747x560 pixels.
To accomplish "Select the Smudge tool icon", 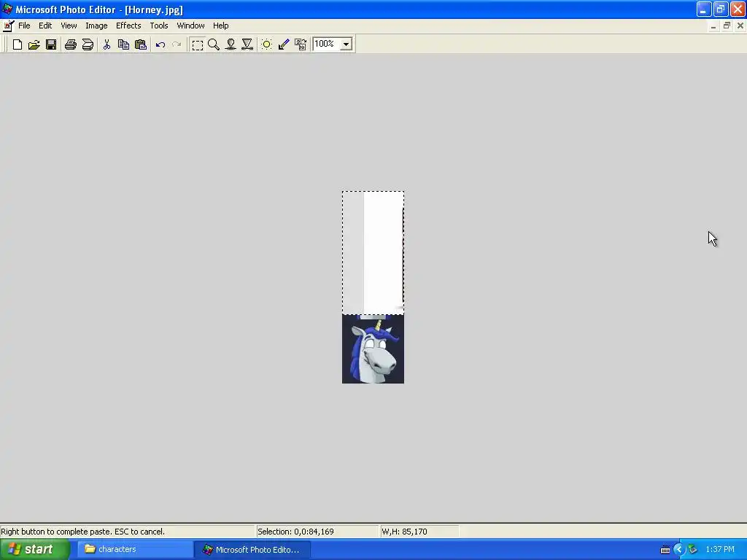I will coord(231,44).
